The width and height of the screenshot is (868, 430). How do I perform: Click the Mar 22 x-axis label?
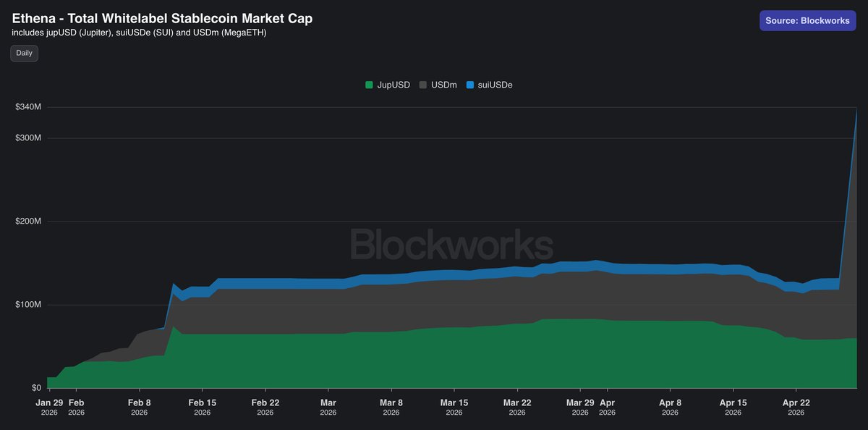point(516,407)
